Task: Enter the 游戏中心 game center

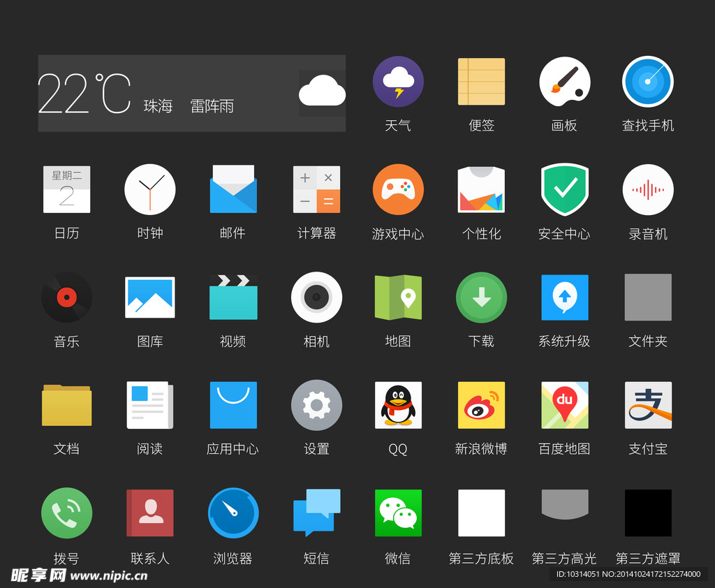Action: (x=398, y=189)
